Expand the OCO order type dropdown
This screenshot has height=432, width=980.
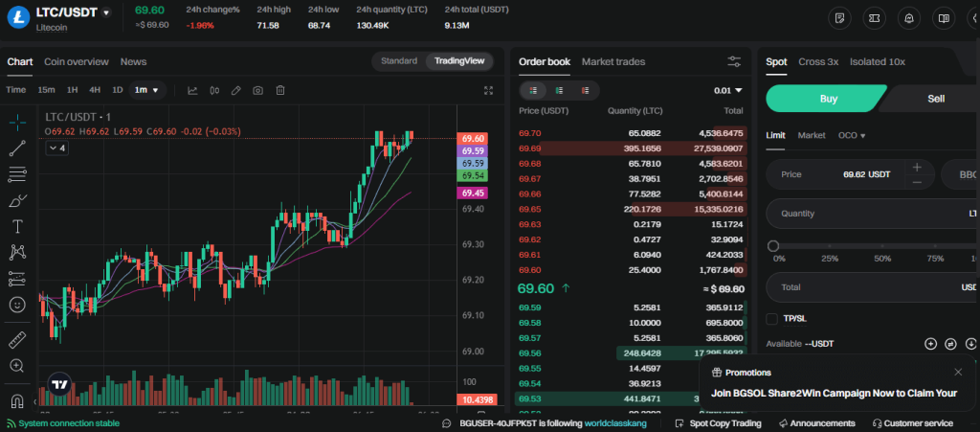(852, 135)
